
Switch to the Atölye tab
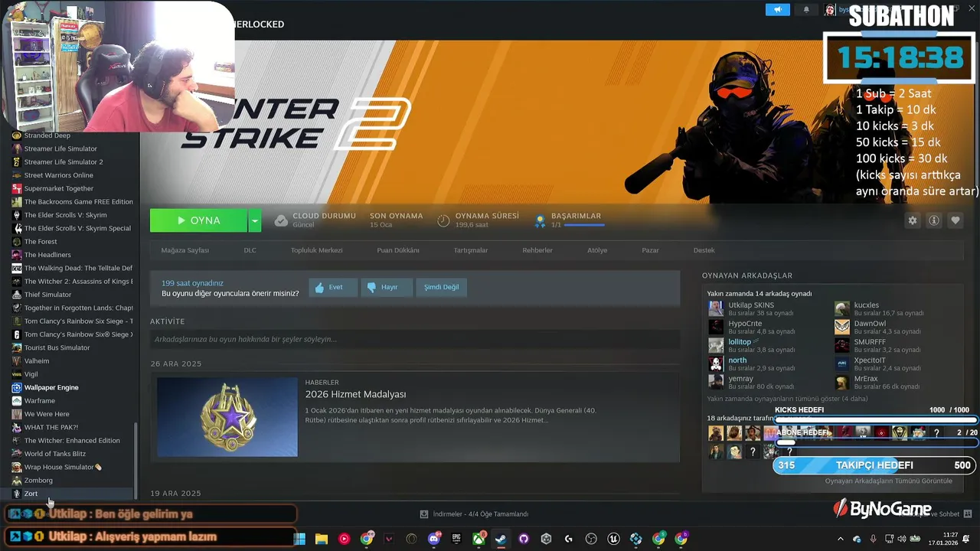pyautogui.click(x=597, y=250)
